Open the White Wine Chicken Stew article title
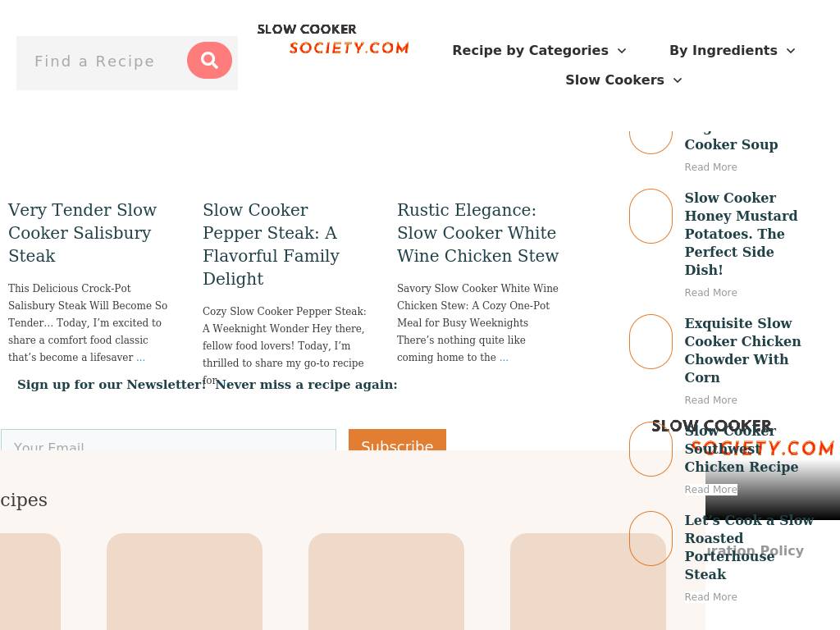 coord(477,233)
